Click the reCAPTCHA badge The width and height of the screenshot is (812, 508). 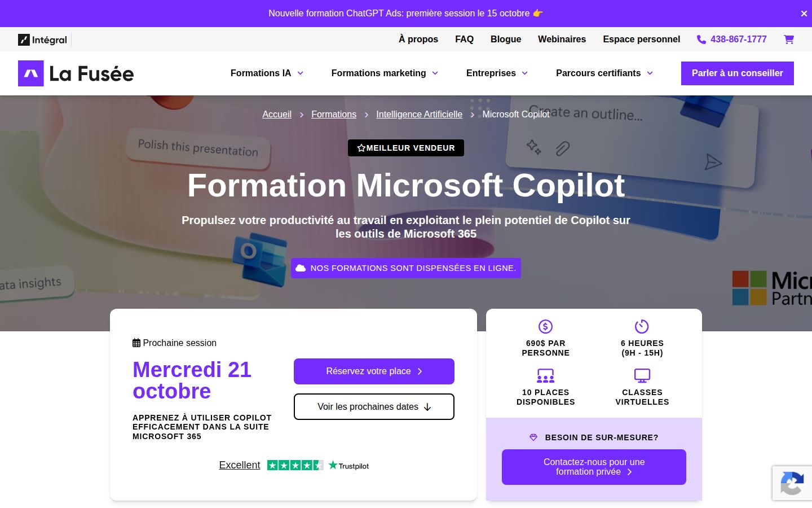[792, 483]
